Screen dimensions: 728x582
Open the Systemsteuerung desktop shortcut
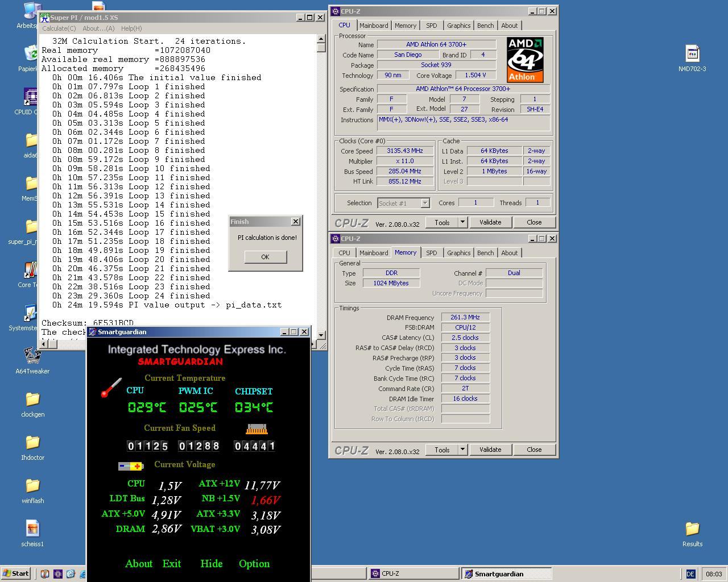tap(31, 313)
